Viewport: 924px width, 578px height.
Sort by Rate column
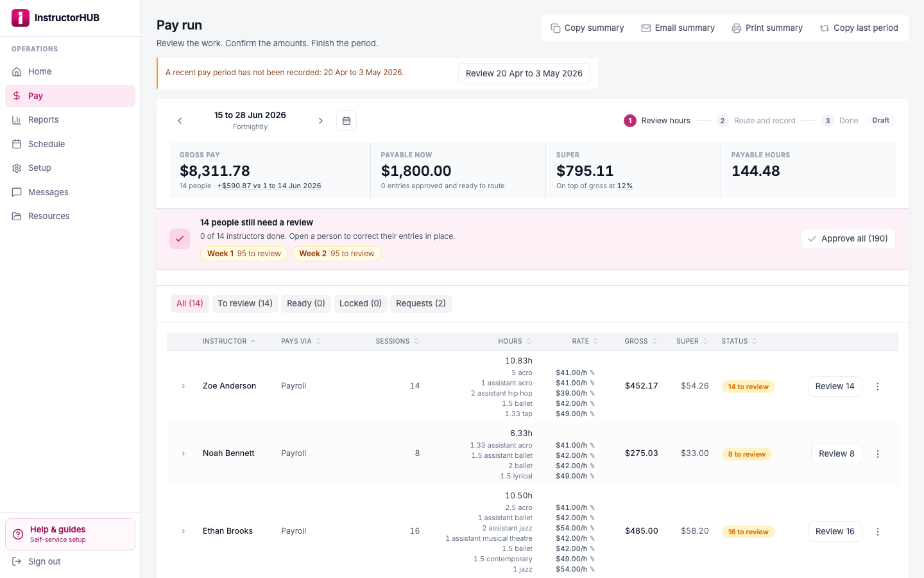(585, 342)
